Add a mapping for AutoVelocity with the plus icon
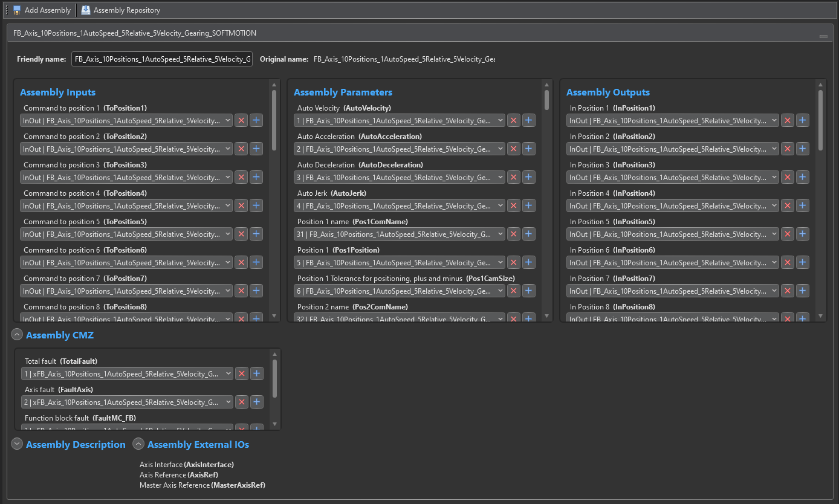This screenshot has width=839, height=504. pos(529,120)
